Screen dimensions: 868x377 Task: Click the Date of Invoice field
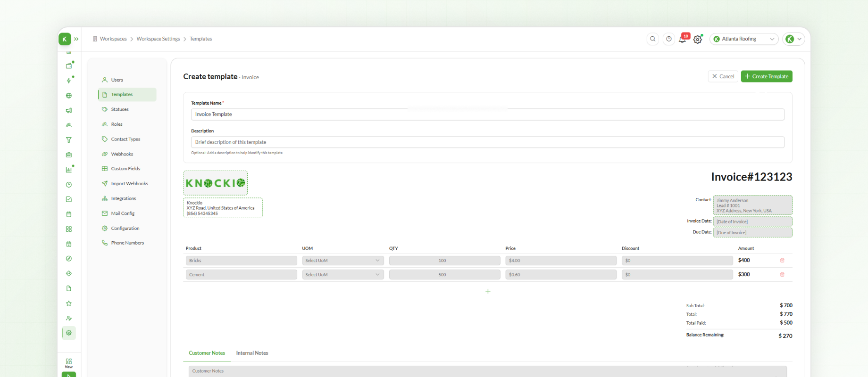pos(752,221)
